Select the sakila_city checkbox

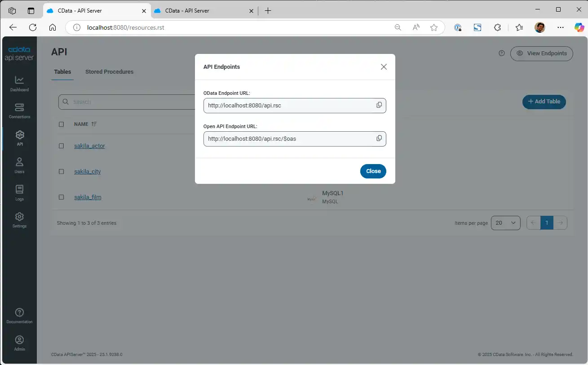(62, 171)
